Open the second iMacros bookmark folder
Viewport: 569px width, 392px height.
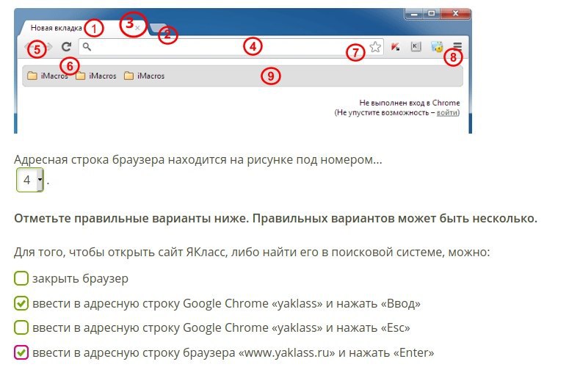pos(95,76)
